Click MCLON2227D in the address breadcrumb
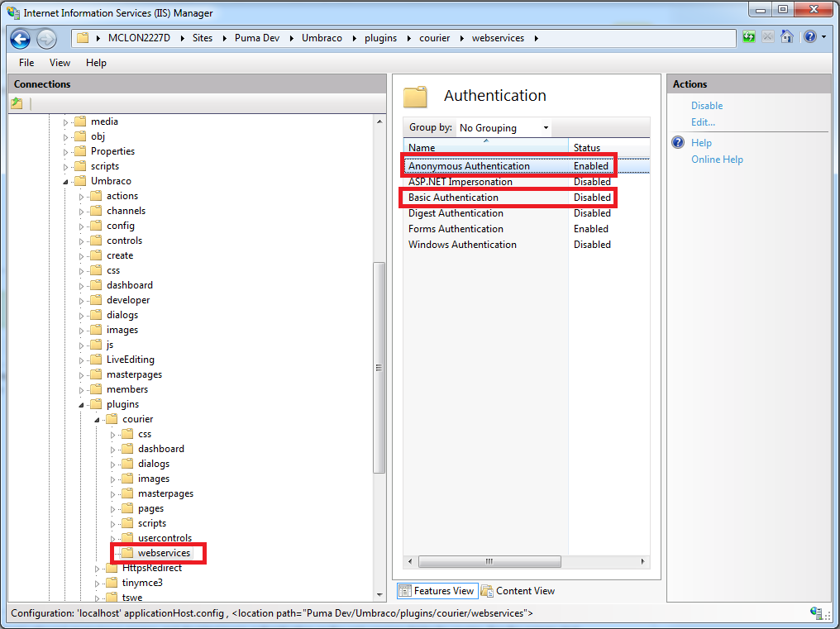The height and width of the screenshot is (629, 840). tap(139, 38)
